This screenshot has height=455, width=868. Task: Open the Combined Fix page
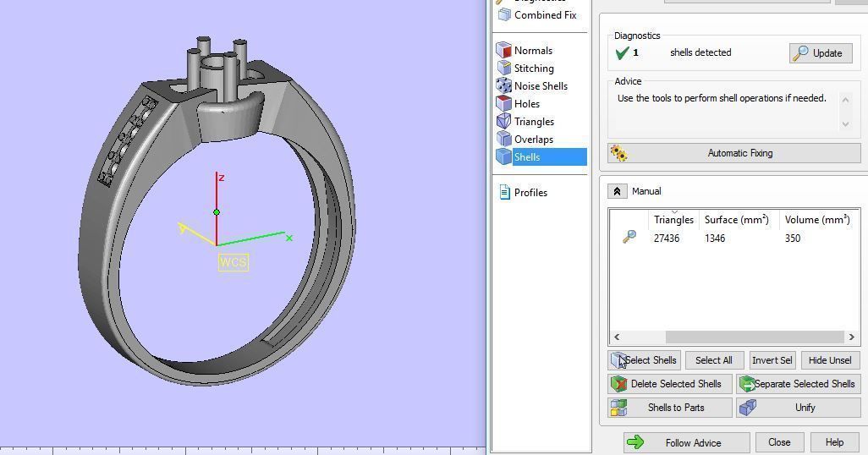click(x=546, y=15)
